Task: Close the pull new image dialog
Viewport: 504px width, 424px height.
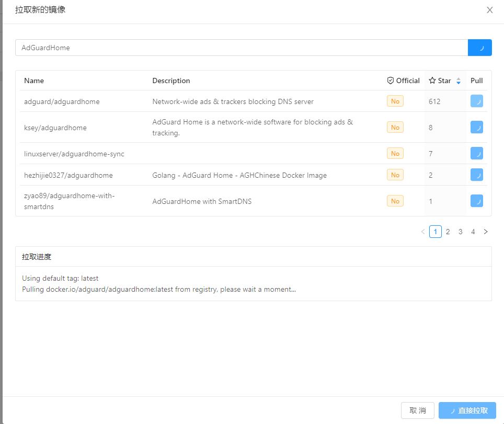Action: [489, 10]
